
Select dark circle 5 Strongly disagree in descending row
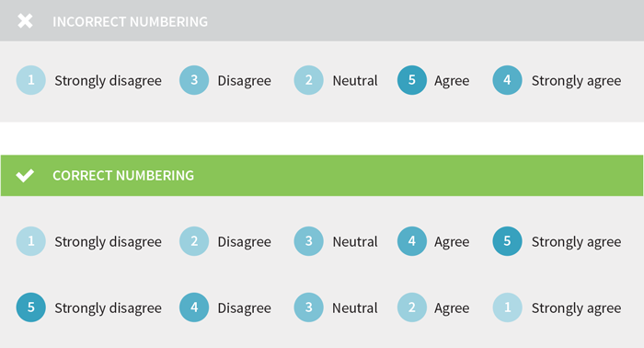pos(30,307)
